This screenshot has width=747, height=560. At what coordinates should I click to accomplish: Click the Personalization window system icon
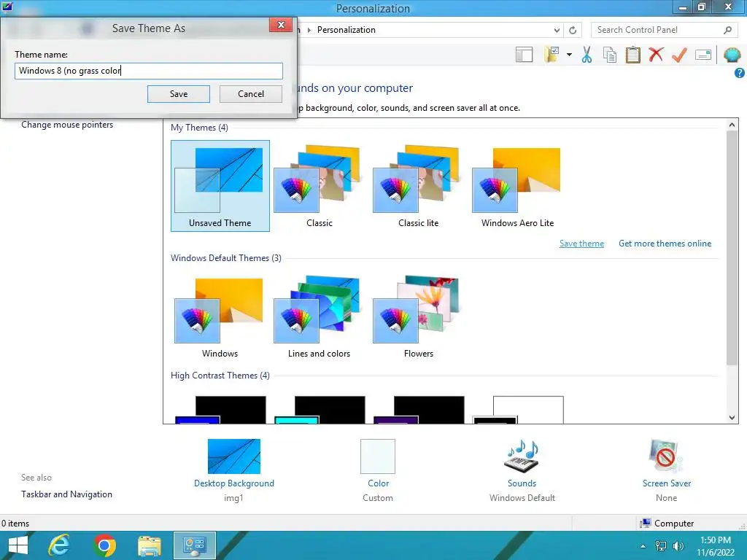tap(7, 7)
